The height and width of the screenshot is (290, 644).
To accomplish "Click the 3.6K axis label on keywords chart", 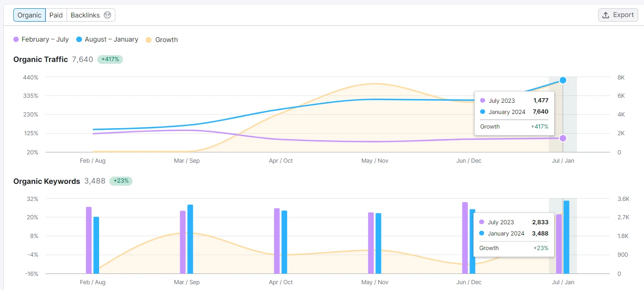I will click(624, 199).
